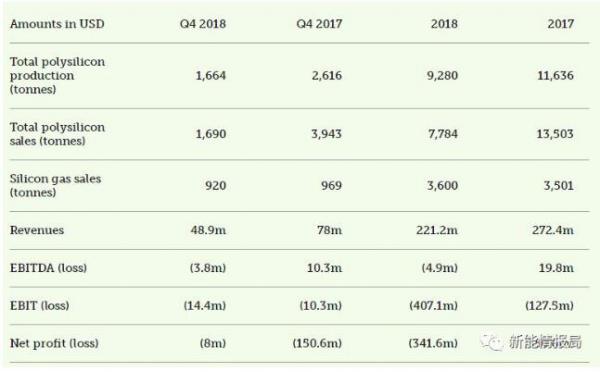600x372 pixels.
Task: Click the EBIT (loss) row label
Action: coord(39,305)
